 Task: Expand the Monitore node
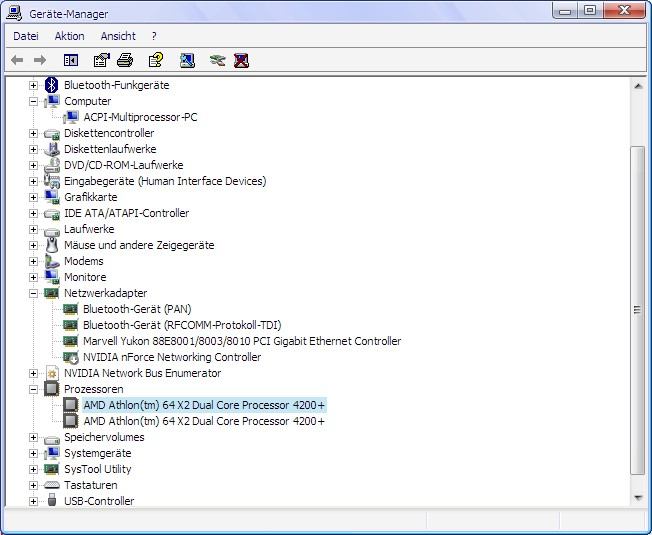click(33, 277)
